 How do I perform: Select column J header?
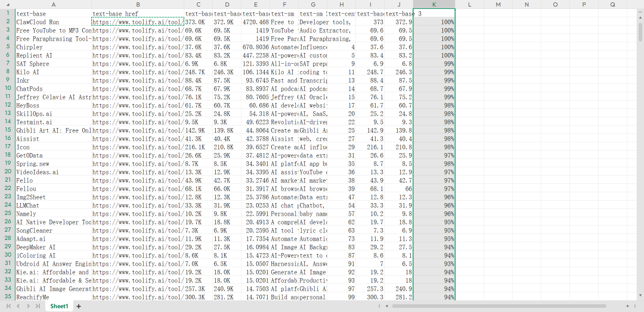click(399, 5)
